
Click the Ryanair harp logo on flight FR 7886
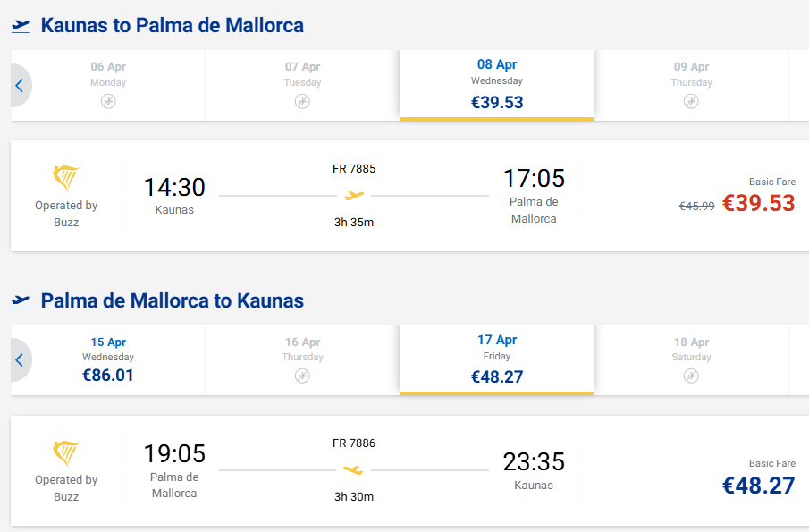tap(66, 452)
